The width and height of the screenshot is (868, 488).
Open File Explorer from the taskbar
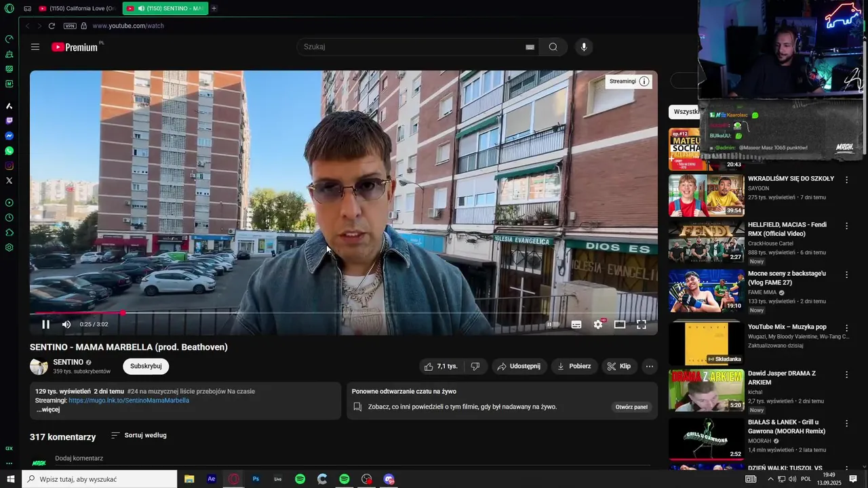click(x=189, y=479)
